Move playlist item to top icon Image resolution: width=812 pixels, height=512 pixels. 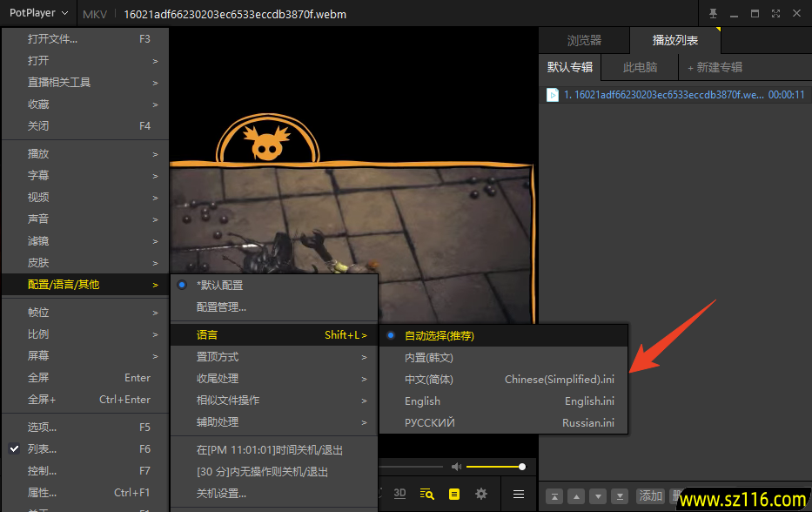554,495
